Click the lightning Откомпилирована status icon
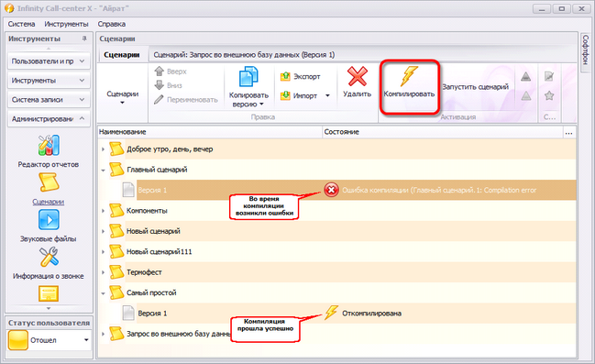Screen dimensions: 595x364 point(331,313)
